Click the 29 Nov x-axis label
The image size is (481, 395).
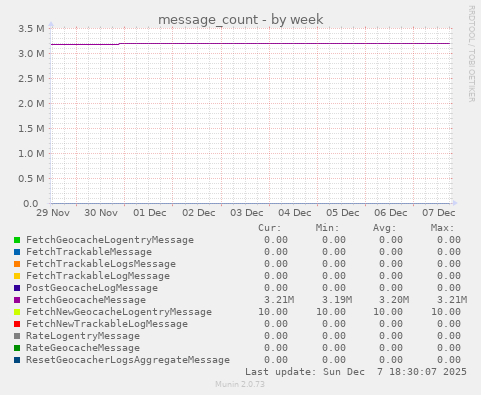tap(53, 213)
